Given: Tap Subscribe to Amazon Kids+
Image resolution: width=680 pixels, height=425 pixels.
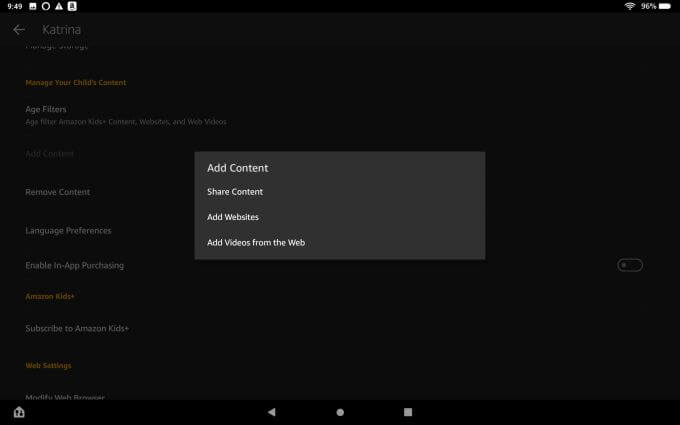Looking at the screenshot, I should [77, 328].
